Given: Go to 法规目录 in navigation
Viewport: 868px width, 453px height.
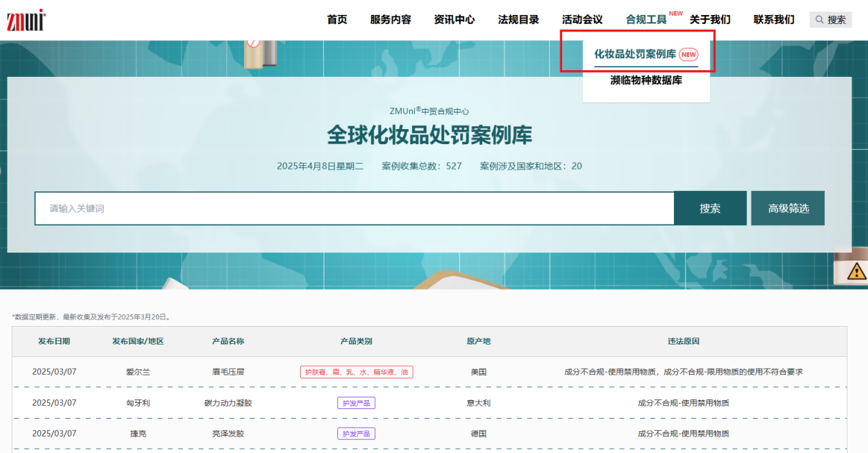Looking at the screenshot, I should (x=518, y=20).
